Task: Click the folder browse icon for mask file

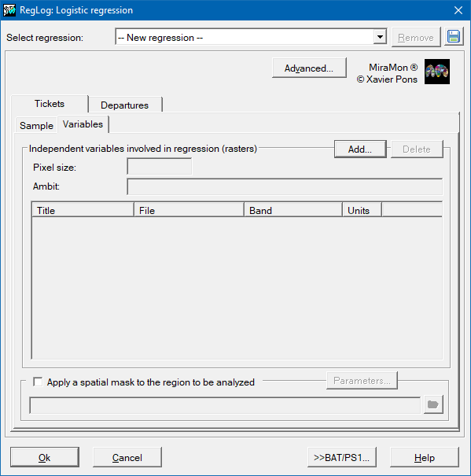Action: coord(433,404)
